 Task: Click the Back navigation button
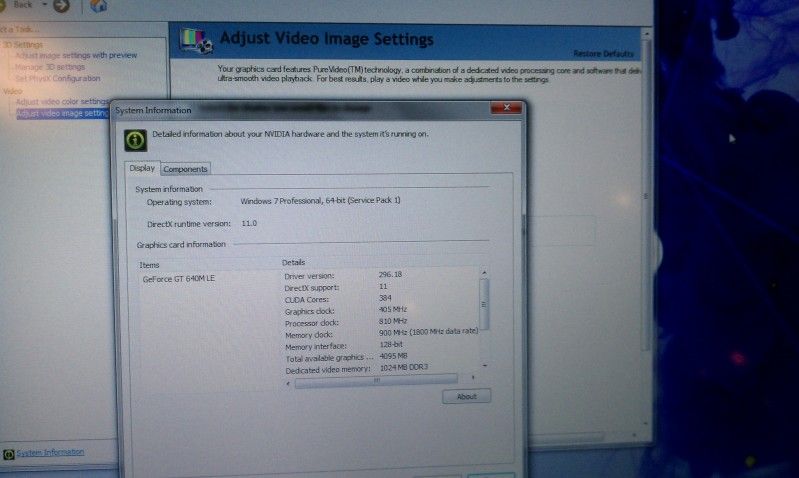[x=18, y=5]
